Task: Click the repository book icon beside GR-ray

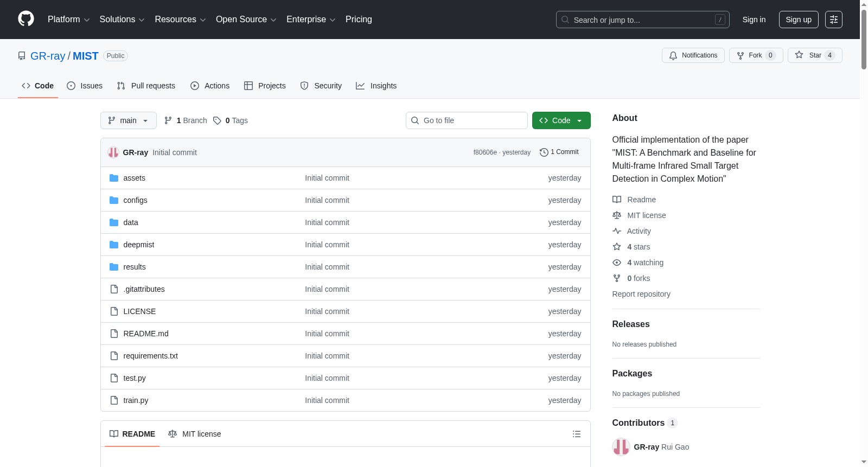Action: (x=22, y=56)
